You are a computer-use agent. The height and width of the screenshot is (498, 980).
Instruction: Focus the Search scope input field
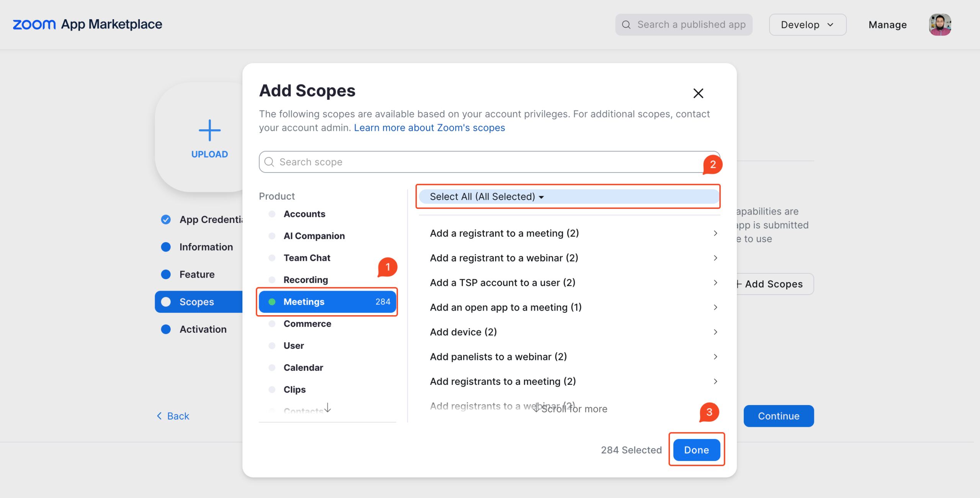(x=489, y=162)
